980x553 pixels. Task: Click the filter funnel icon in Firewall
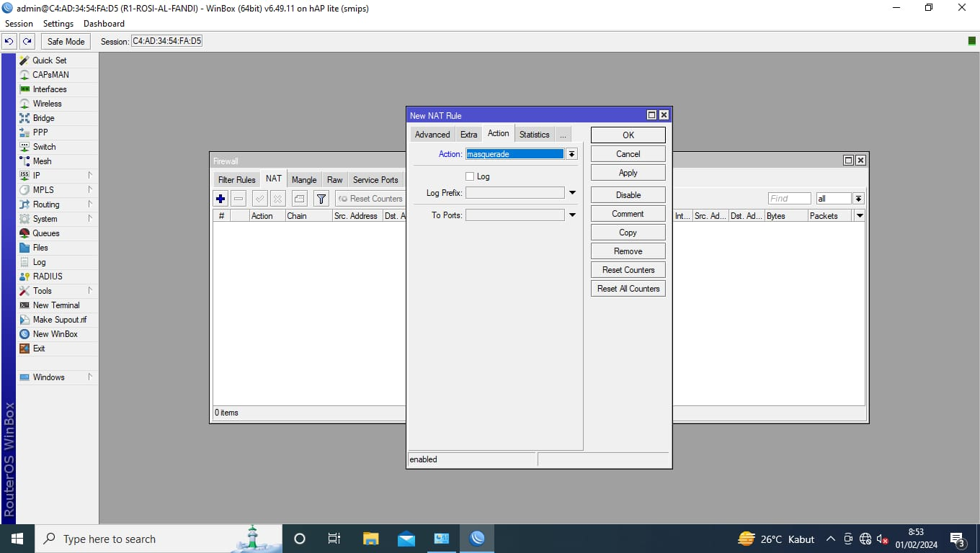coord(322,199)
